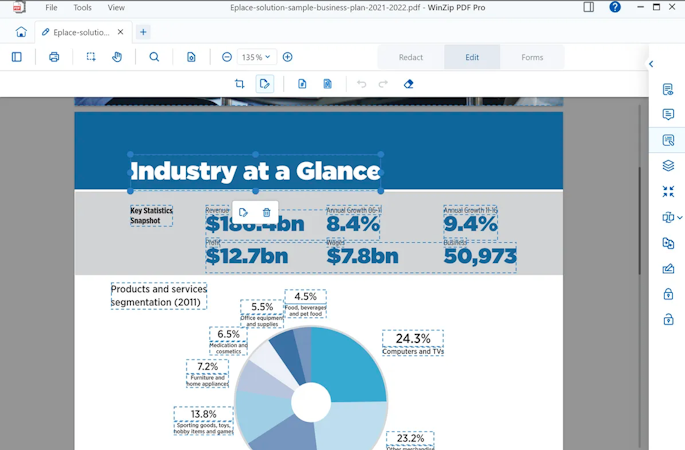Zoom out with the minus button
Image resolution: width=685 pixels, height=450 pixels.
pos(227,57)
